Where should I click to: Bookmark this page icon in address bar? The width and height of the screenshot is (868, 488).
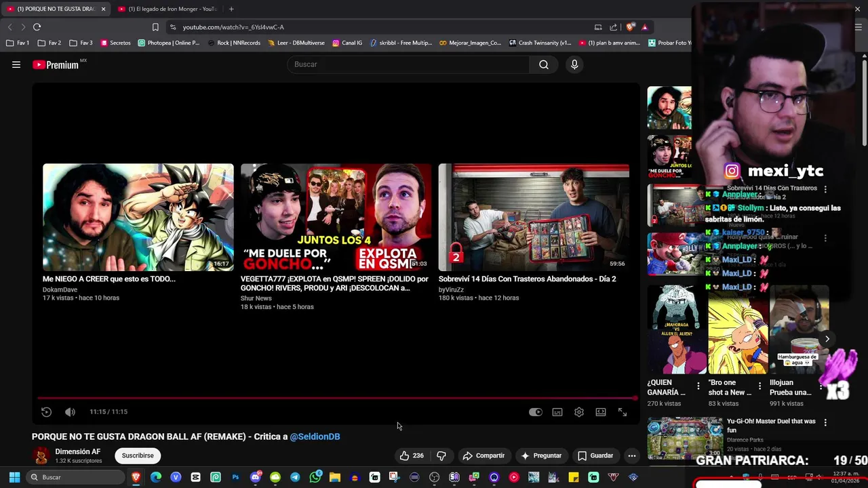click(155, 27)
